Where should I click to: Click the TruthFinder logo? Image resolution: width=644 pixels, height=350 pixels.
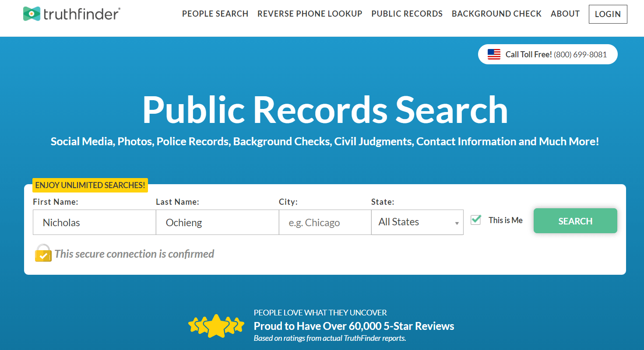(72, 14)
